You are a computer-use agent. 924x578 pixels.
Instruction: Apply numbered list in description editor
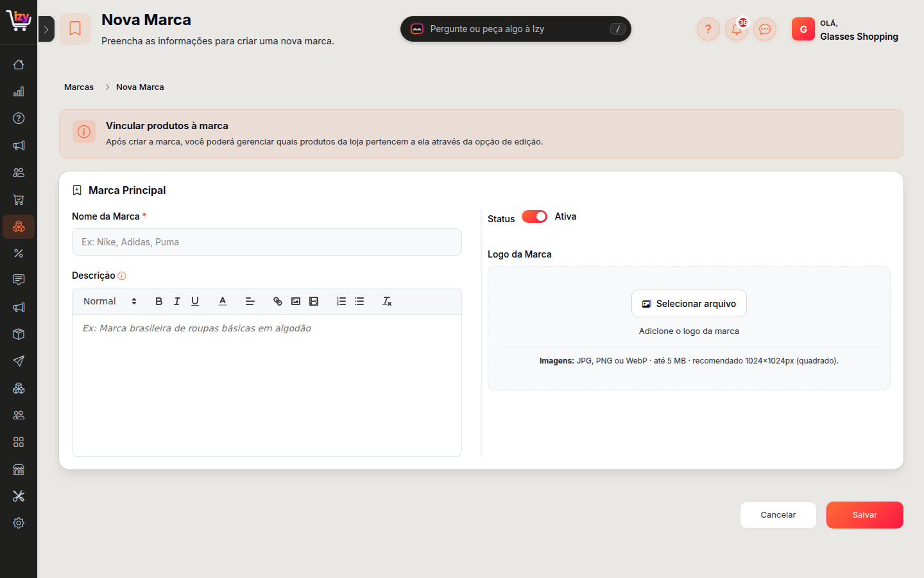click(x=341, y=301)
